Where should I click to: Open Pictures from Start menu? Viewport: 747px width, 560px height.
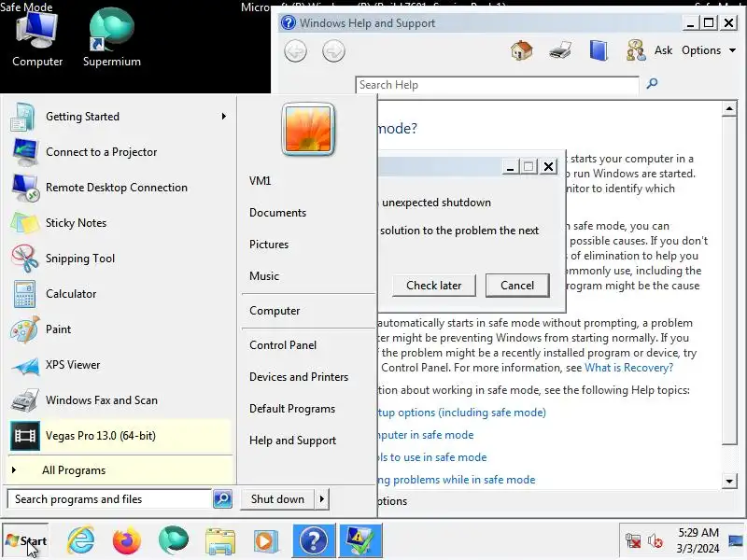[269, 245]
